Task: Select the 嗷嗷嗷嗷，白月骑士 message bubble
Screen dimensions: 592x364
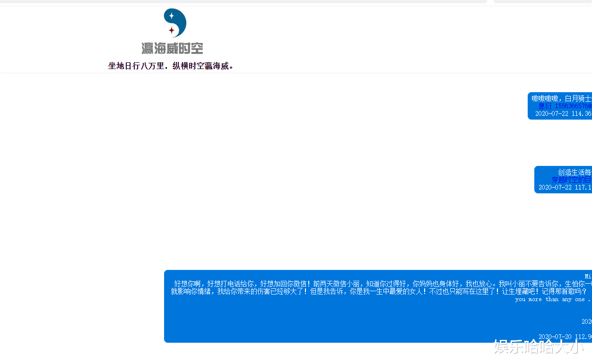Action: pos(559,105)
